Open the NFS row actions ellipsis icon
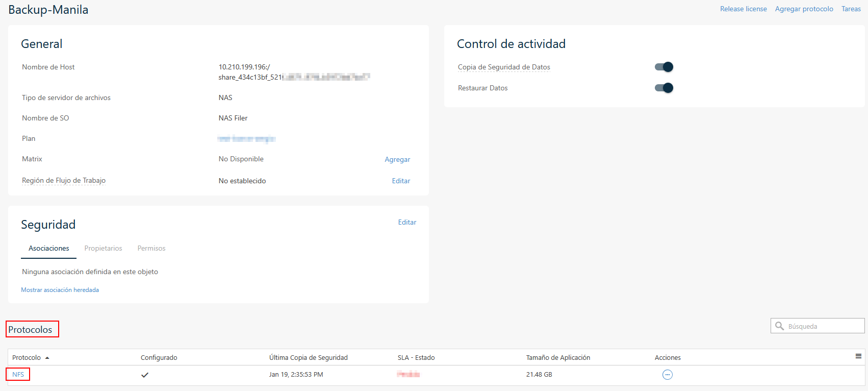This screenshot has width=868, height=391. (667, 375)
